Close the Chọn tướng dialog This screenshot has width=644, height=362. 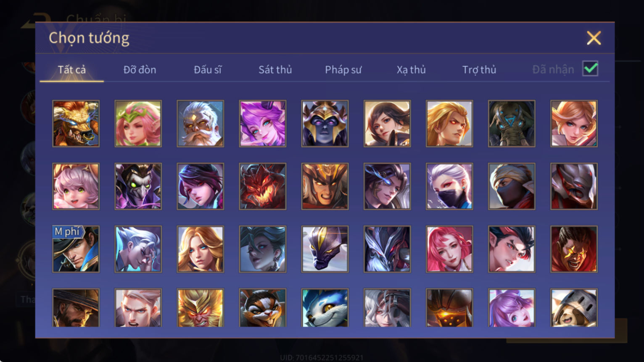coord(594,38)
